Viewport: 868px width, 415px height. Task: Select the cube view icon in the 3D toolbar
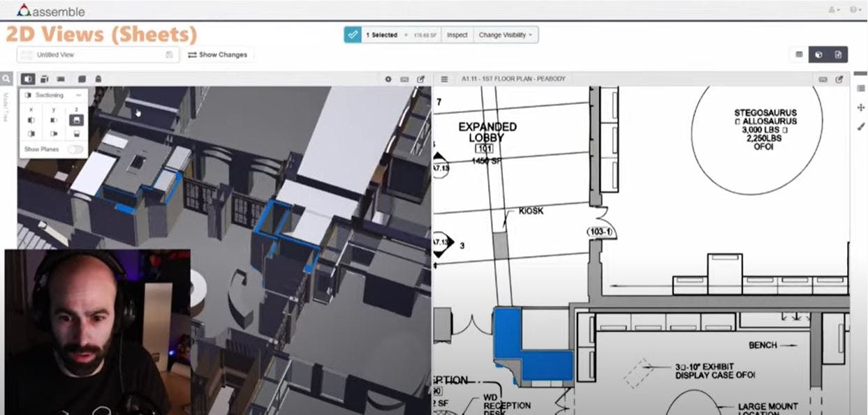click(82, 79)
